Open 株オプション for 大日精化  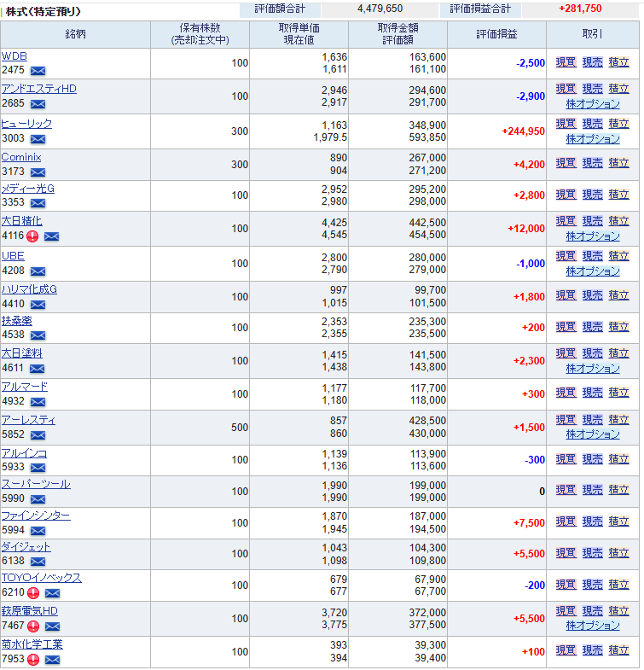pos(593,236)
